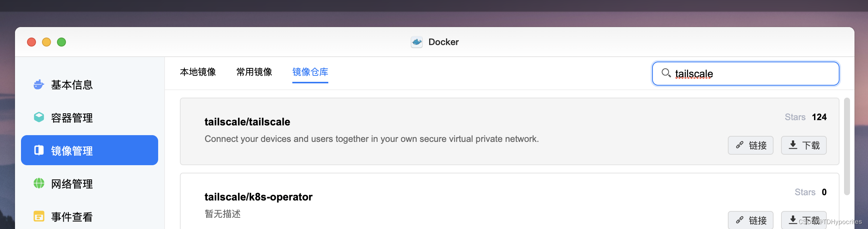Click the yellow minimize window button
The height and width of the screenshot is (229, 868).
[x=46, y=42]
